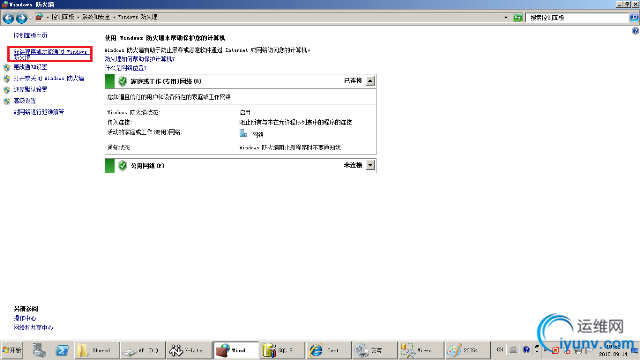Open Help with the blue question mark
640x360 pixels.
[635, 31]
